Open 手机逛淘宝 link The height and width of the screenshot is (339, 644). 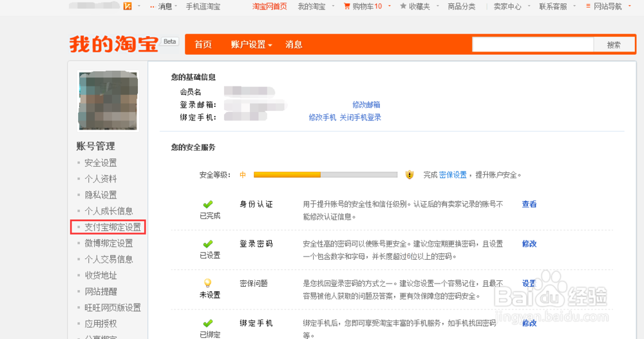203,6
